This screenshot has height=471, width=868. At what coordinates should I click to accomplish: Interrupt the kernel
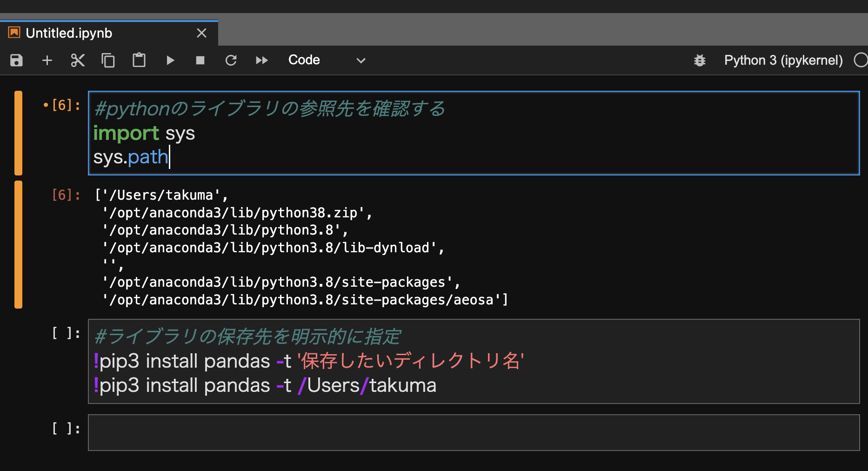(x=200, y=61)
